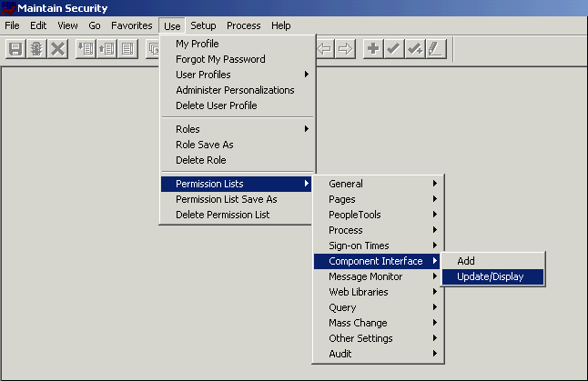
Task: Open the Help menu
Action: coord(281,25)
